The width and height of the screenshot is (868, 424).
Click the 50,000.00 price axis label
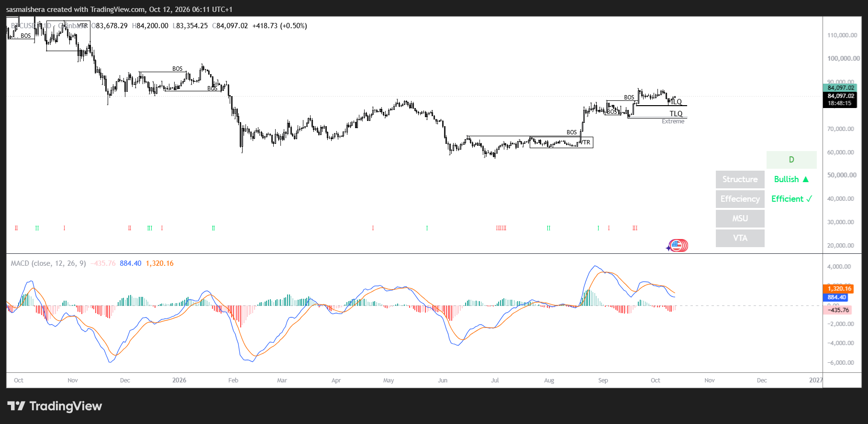[x=842, y=175]
